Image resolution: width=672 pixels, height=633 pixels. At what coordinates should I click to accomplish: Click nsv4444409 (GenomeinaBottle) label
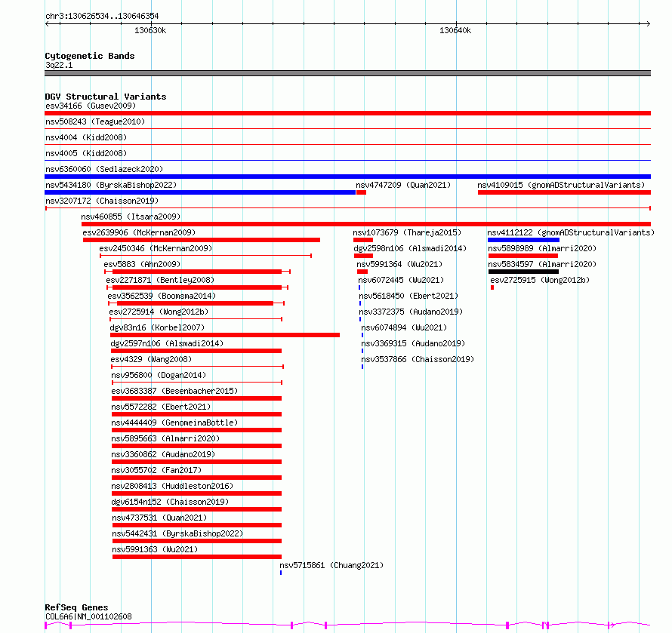click(x=174, y=423)
